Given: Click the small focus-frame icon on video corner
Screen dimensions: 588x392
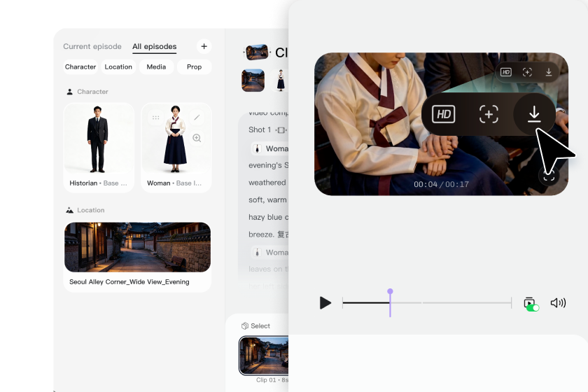Looking at the screenshot, I should pos(527,72).
